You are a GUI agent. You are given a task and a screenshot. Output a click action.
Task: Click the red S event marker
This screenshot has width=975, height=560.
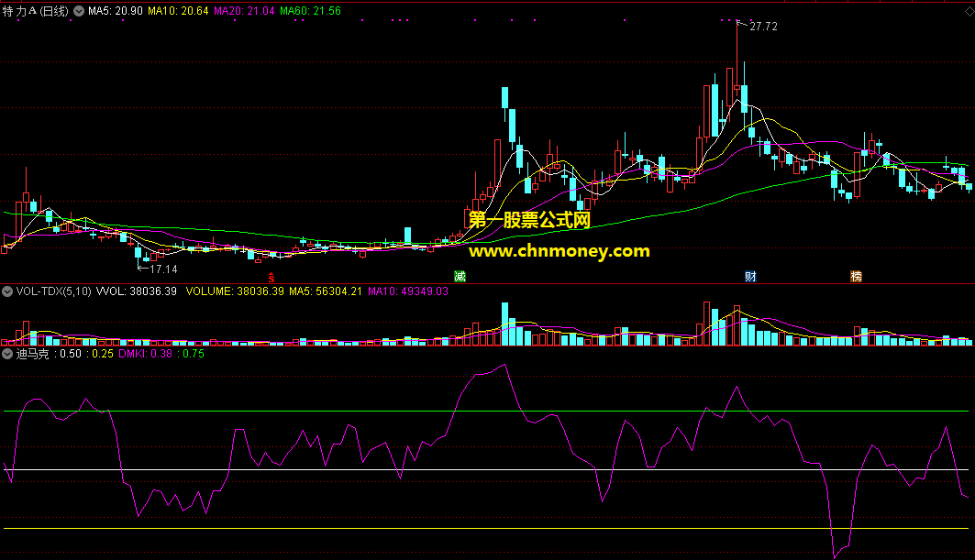pyautogui.click(x=271, y=277)
